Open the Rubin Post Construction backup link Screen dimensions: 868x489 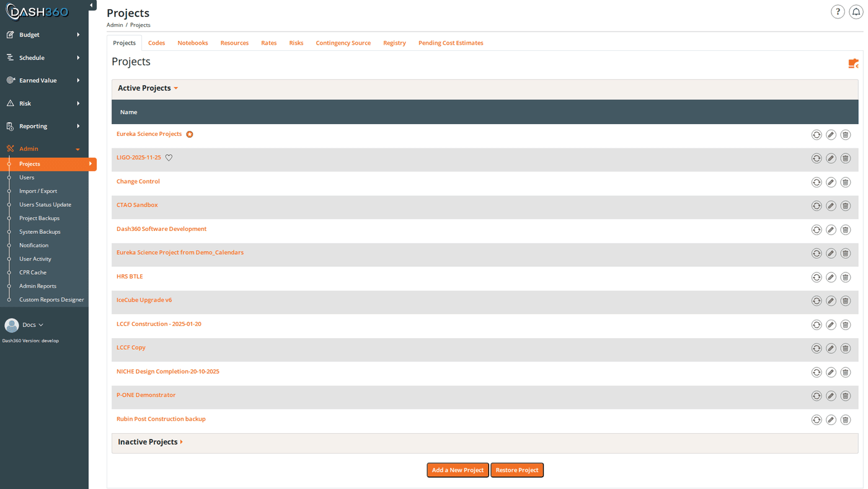161,419
